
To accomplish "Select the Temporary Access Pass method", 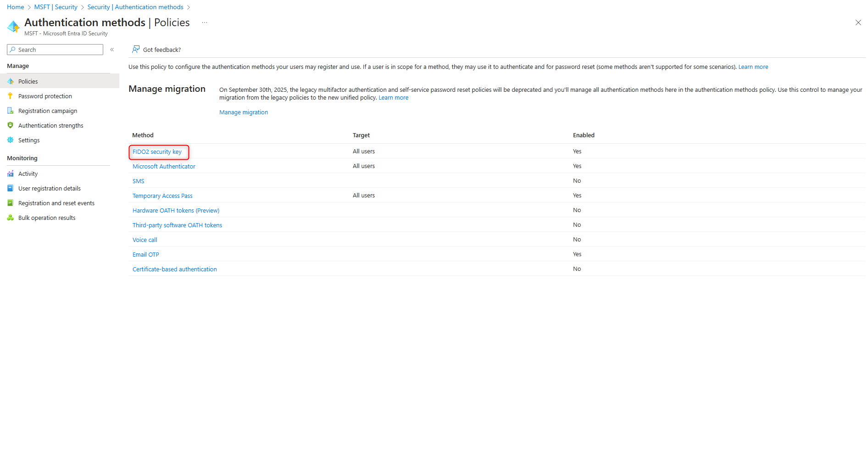I will click(x=162, y=196).
